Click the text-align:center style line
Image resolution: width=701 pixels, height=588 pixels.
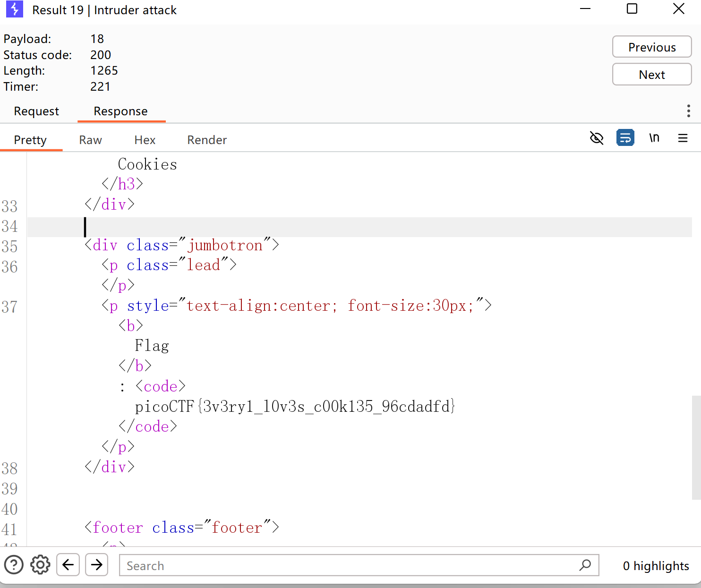(297, 306)
